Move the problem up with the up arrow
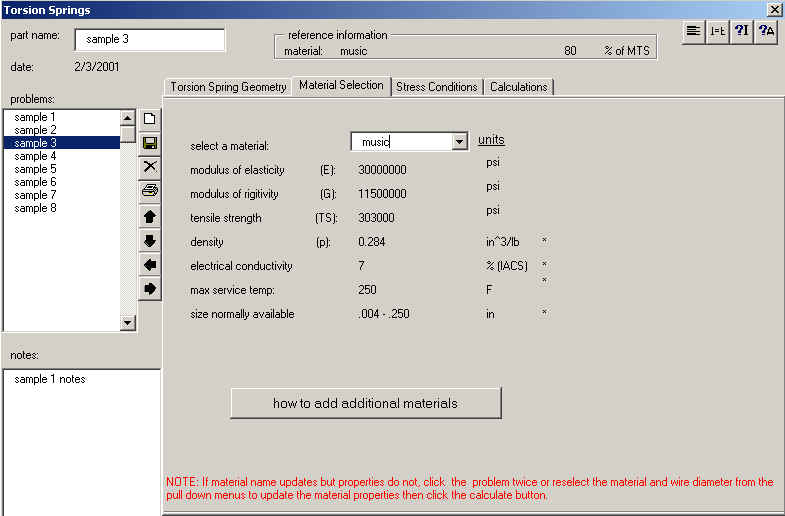This screenshot has width=785, height=516. (x=150, y=216)
